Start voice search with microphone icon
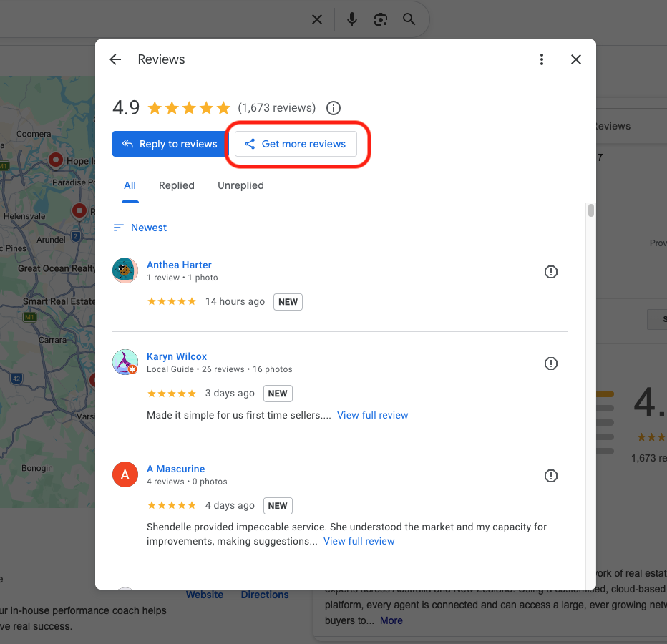 coord(352,19)
